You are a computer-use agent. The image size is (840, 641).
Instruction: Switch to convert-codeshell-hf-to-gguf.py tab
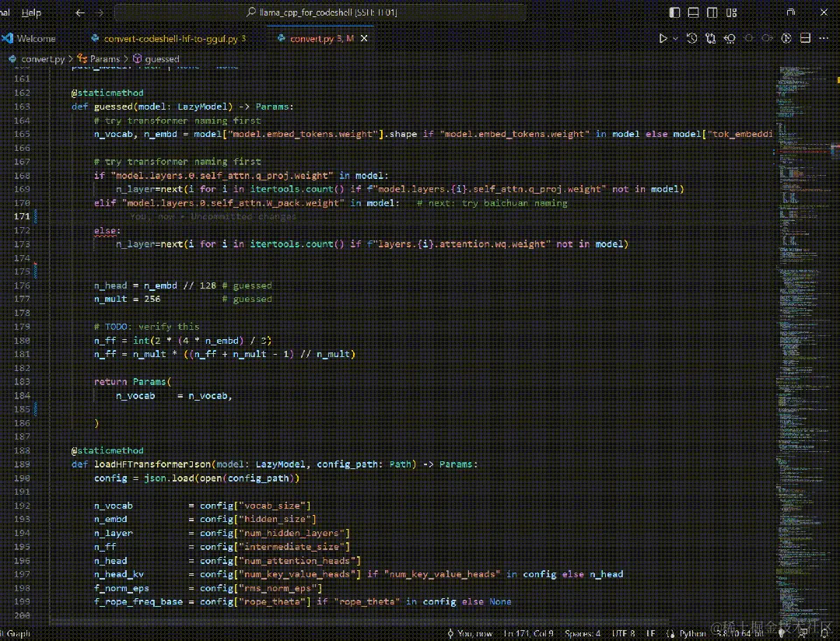point(169,39)
